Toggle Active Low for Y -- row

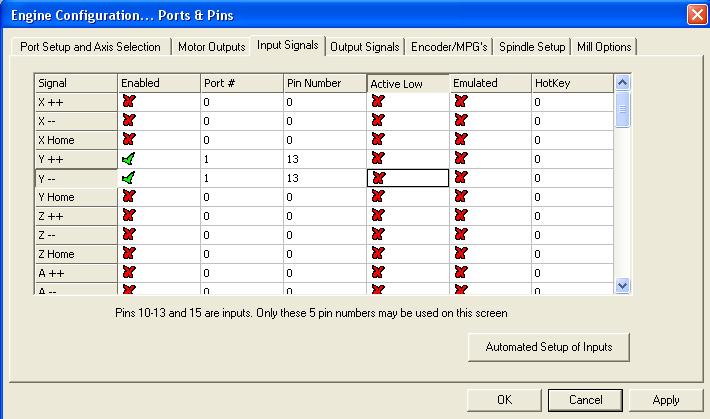[x=377, y=177]
